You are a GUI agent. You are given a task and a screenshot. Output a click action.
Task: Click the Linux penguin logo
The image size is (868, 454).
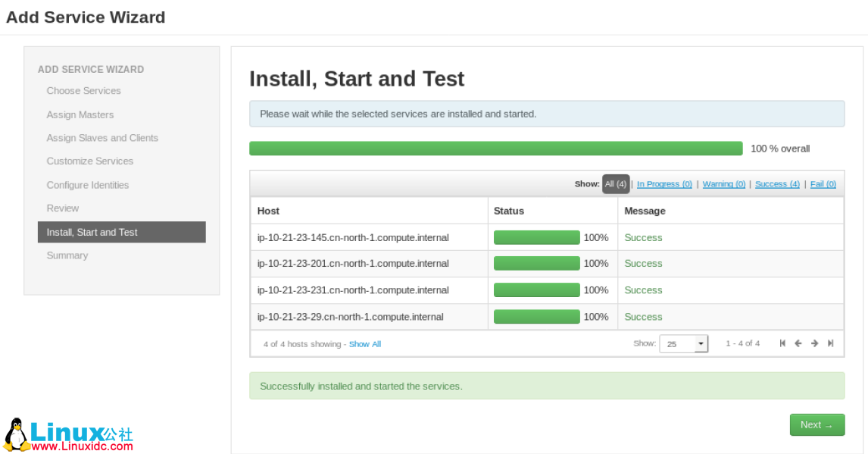coord(17,434)
